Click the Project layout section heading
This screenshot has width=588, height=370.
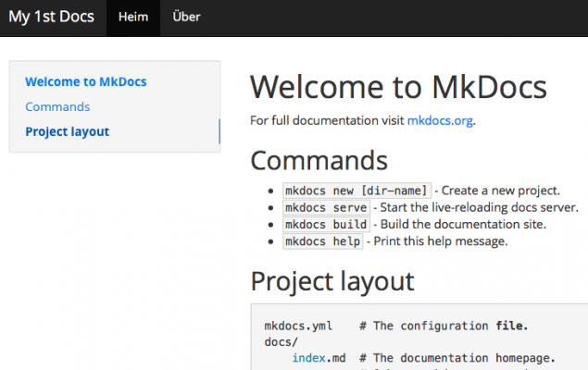[332, 281]
